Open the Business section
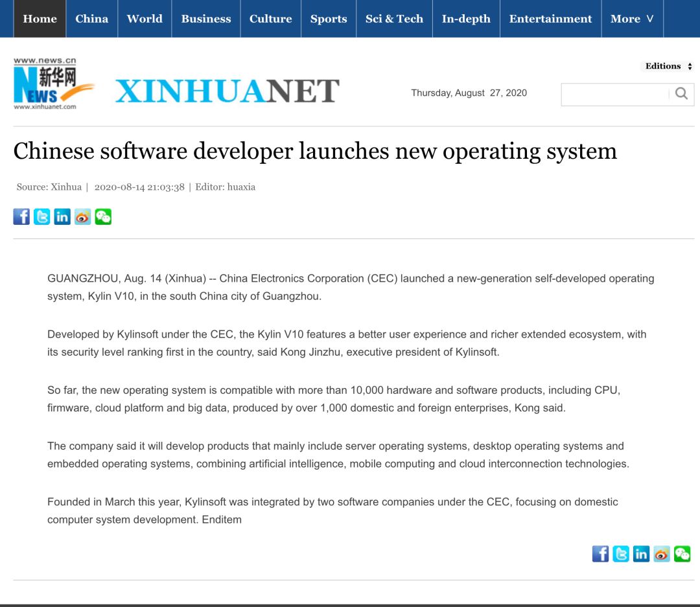Viewport: 700px width, 607px height. (206, 19)
